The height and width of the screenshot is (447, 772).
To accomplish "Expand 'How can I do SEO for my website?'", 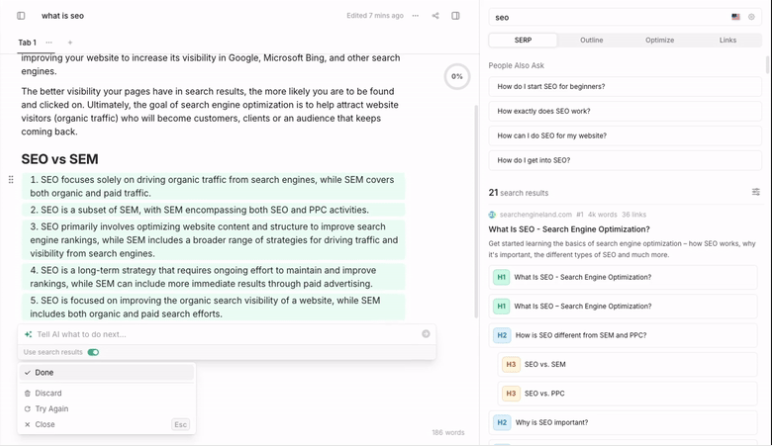I will click(625, 136).
